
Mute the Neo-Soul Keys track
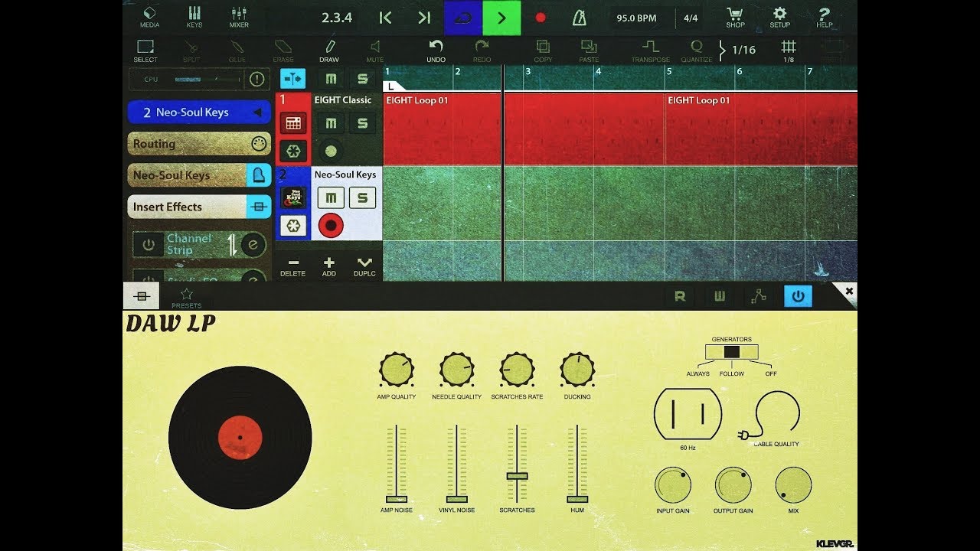pos(331,197)
